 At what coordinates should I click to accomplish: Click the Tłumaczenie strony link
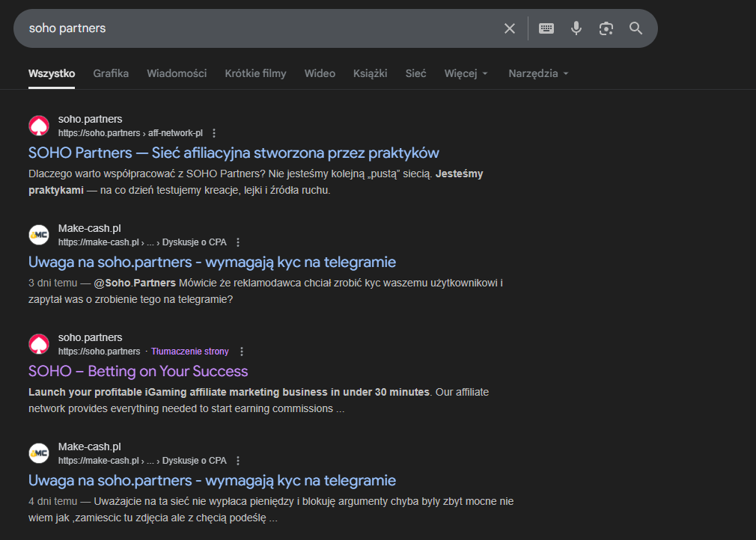[189, 352]
